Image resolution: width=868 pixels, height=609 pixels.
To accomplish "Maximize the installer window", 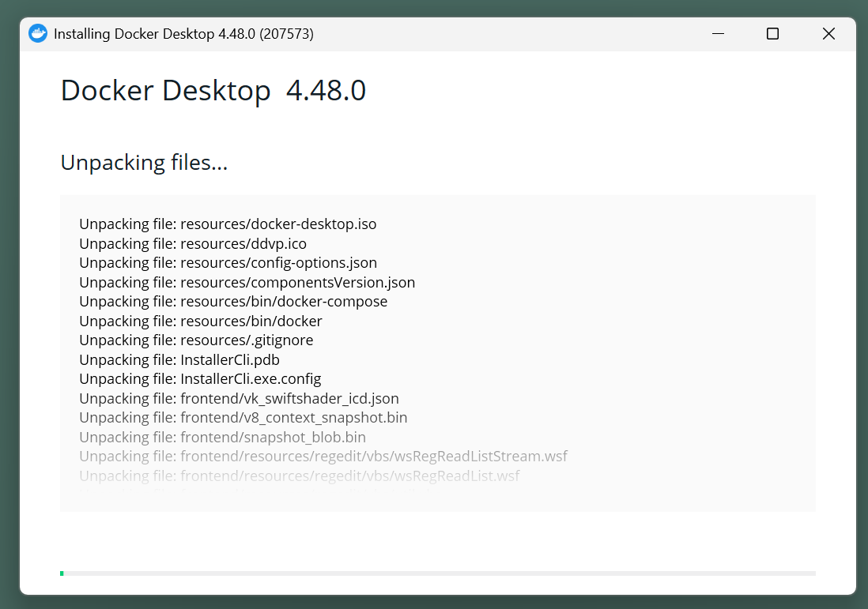I will tap(772, 34).
